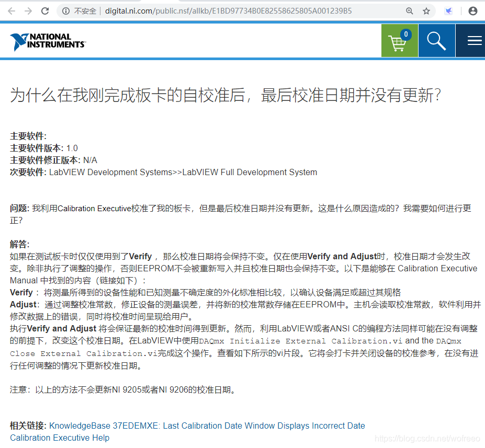Screen dimensions: 485x448
Task: Click the cart item count badge
Action: [x=406, y=34]
